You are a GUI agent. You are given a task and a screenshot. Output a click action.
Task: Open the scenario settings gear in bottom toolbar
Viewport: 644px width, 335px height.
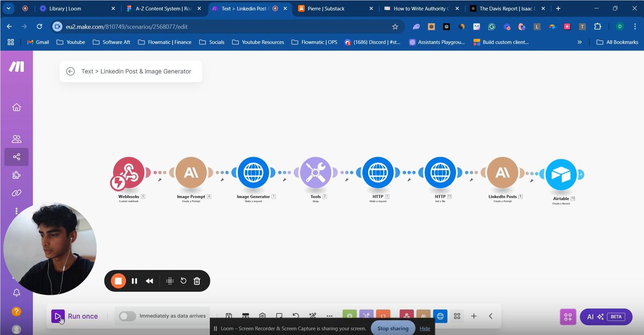[x=262, y=316]
